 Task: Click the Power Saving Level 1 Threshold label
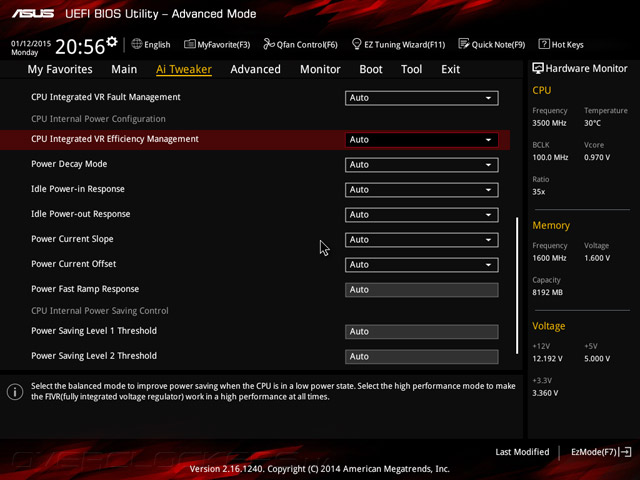(94, 331)
